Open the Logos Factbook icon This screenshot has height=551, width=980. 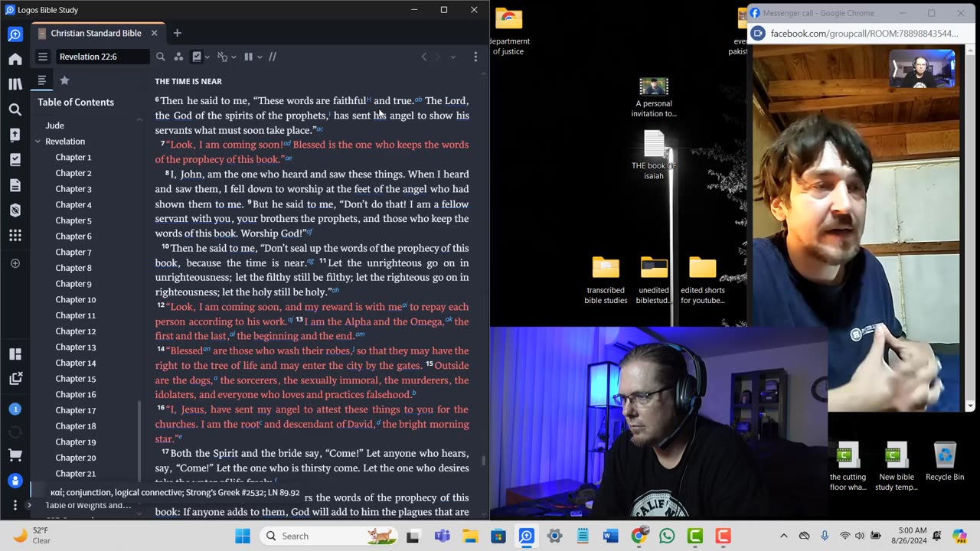(x=15, y=135)
